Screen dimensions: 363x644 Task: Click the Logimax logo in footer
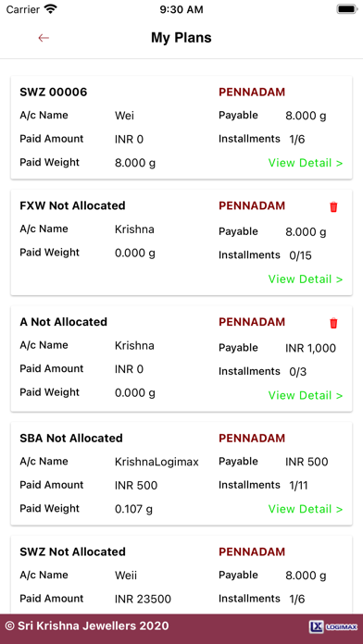(x=333, y=626)
